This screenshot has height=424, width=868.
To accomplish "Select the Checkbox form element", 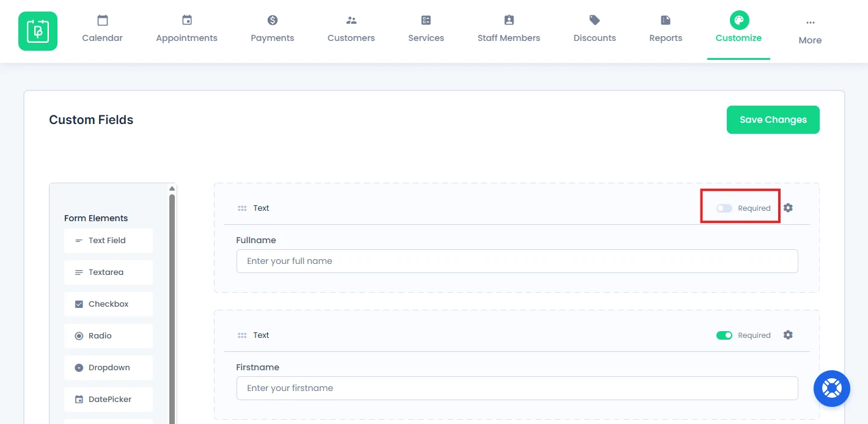I will [x=108, y=304].
